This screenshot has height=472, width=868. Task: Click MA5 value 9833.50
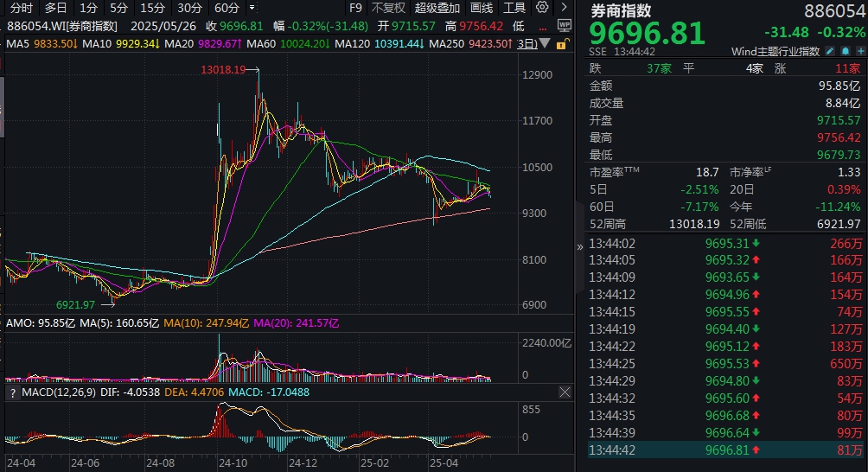click(55, 43)
